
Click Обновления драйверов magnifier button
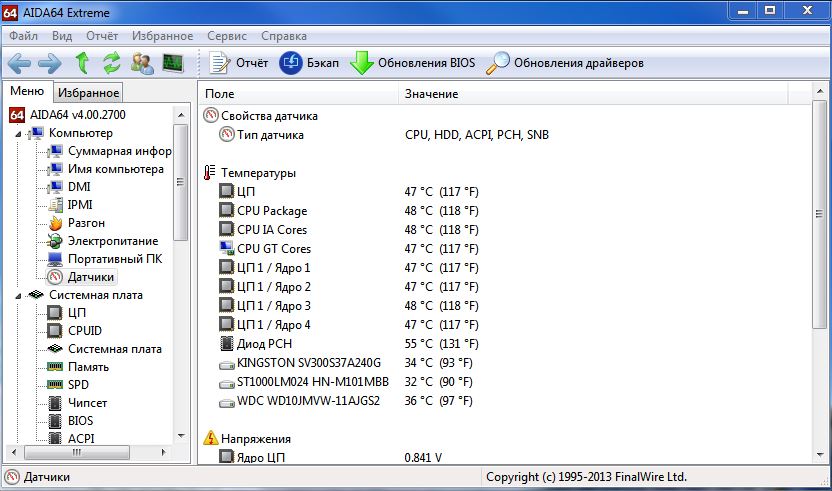565,63
